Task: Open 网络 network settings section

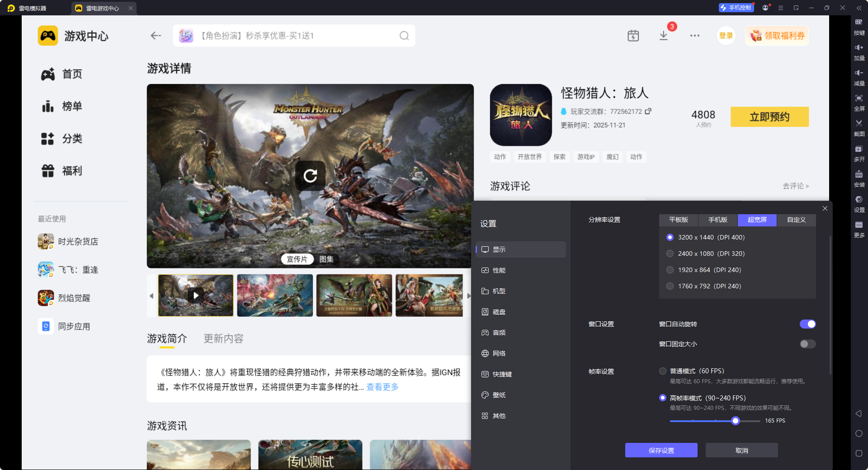Action: [x=521, y=353]
